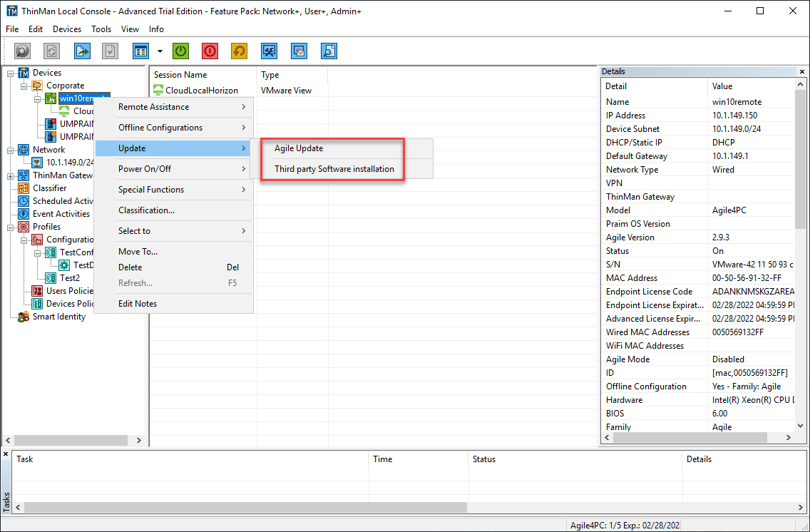Collapse the Configuration folder node
The image size is (810, 532).
point(24,240)
